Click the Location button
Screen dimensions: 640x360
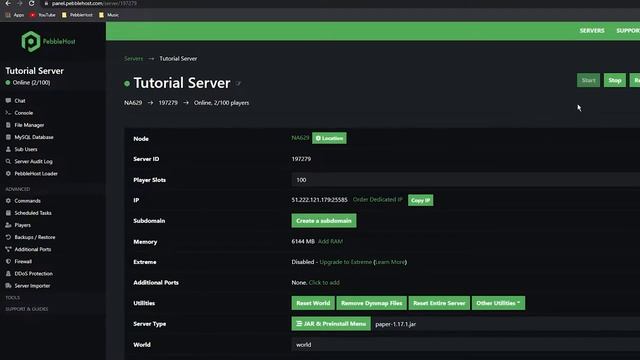click(329, 138)
